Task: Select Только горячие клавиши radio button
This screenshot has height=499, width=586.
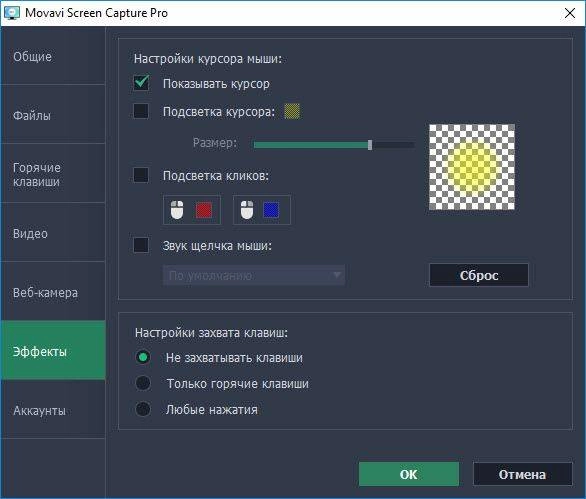Action: click(x=143, y=383)
